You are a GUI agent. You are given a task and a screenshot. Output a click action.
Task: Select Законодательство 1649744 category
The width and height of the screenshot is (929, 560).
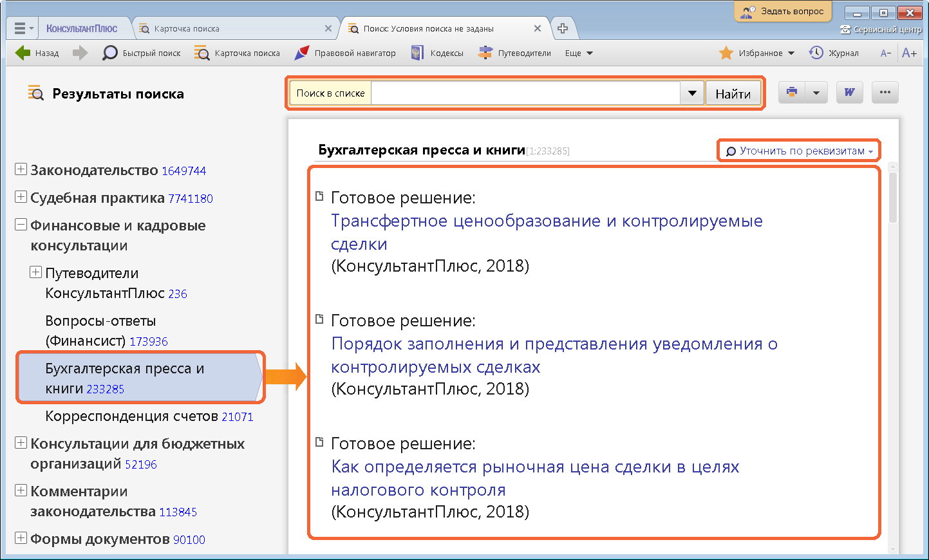[118, 171]
